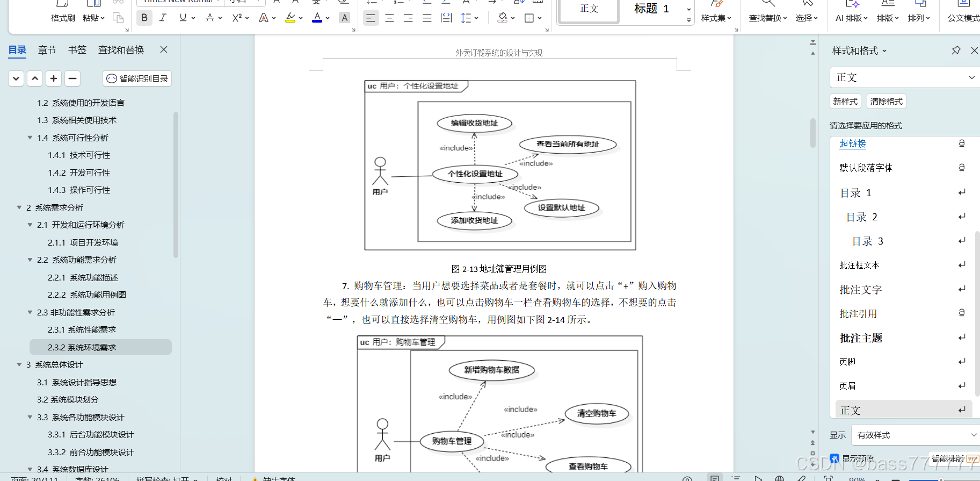980x481 pixels.
Task: Go to 2.3.1 系统性能需求 heading
Action: 82,329
